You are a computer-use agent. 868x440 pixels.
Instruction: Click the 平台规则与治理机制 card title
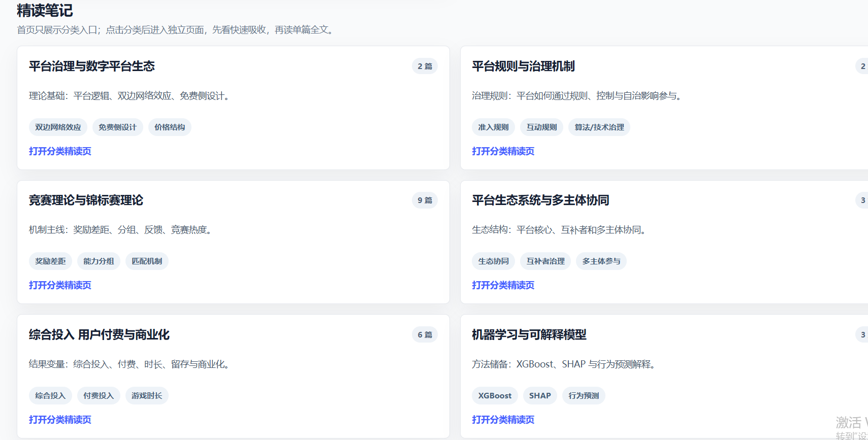click(523, 66)
